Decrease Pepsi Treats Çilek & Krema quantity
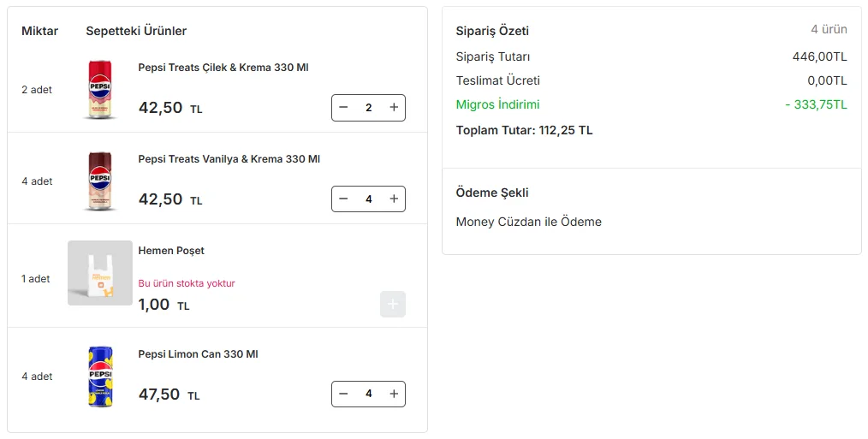The width and height of the screenshot is (868, 439). tap(343, 108)
